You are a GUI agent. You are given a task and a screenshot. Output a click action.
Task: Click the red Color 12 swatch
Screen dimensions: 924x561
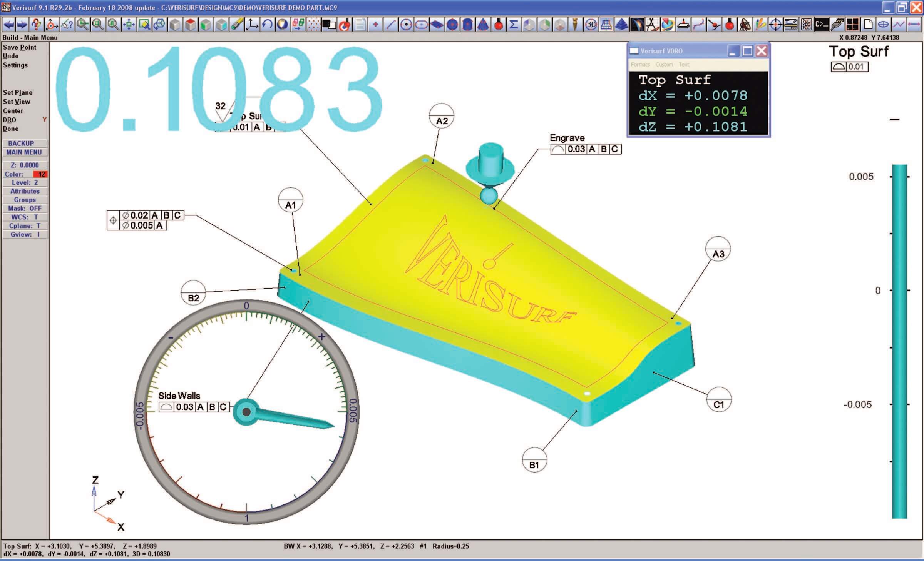pos(40,174)
